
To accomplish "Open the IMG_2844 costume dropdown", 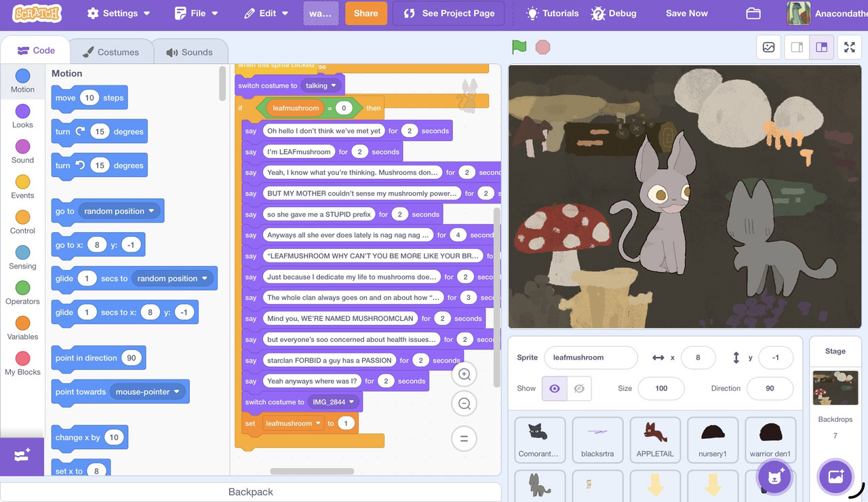I will pyautogui.click(x=334, y=402).
